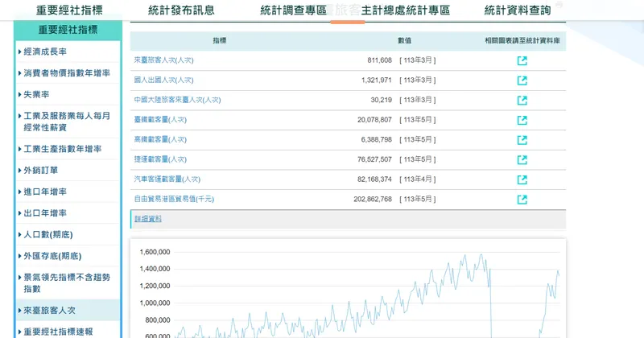Click the 相關圖表請至統計資料庫 column header
The image size is (644, 338).
coord(522,41)
